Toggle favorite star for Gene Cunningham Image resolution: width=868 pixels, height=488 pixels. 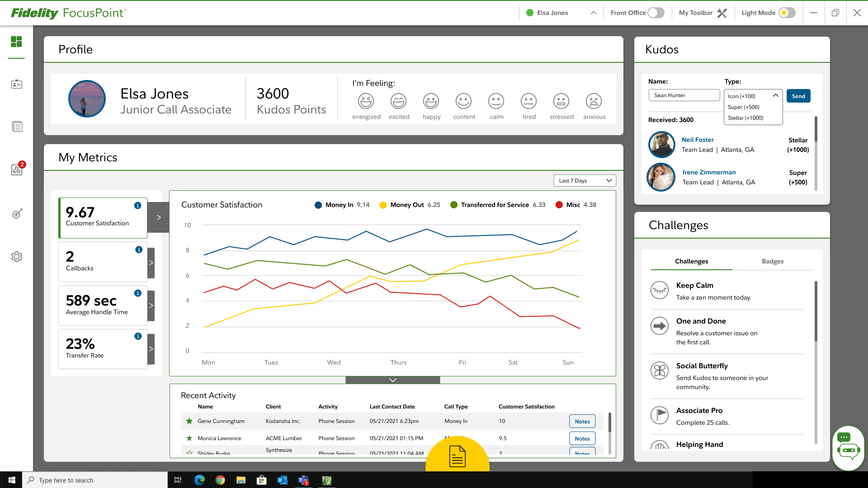pos(189,421)
